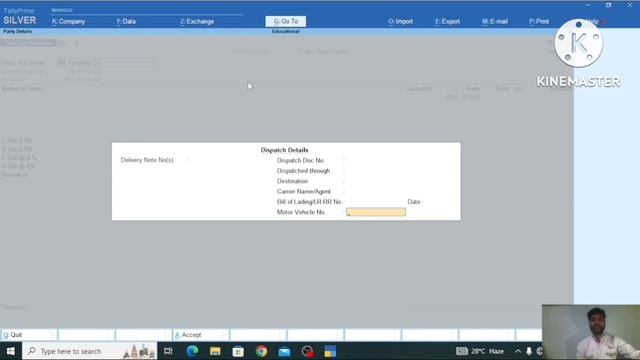Open the Z: Exchange menu
Viewport: 640px width, 360px height.
197,21
